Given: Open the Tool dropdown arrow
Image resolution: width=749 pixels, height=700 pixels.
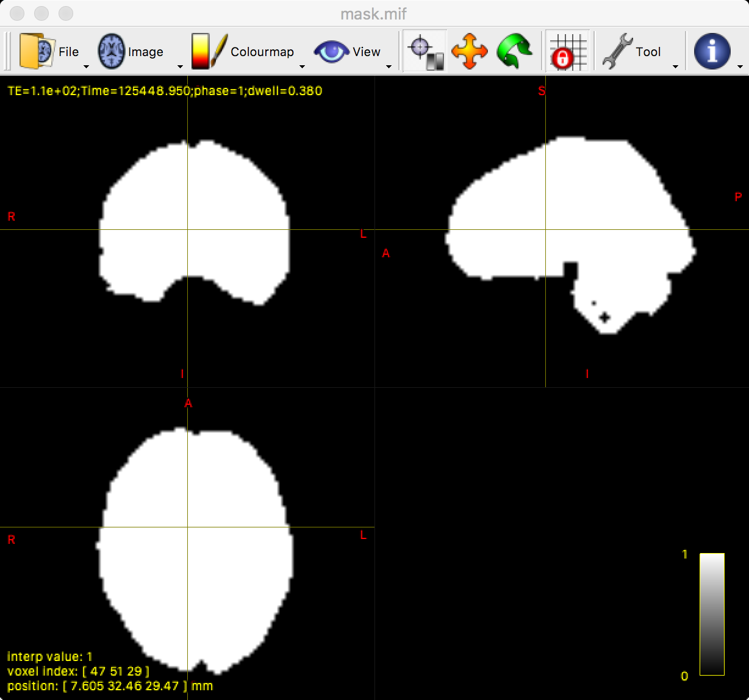Looking at the screenshot, I should (675, 66).
